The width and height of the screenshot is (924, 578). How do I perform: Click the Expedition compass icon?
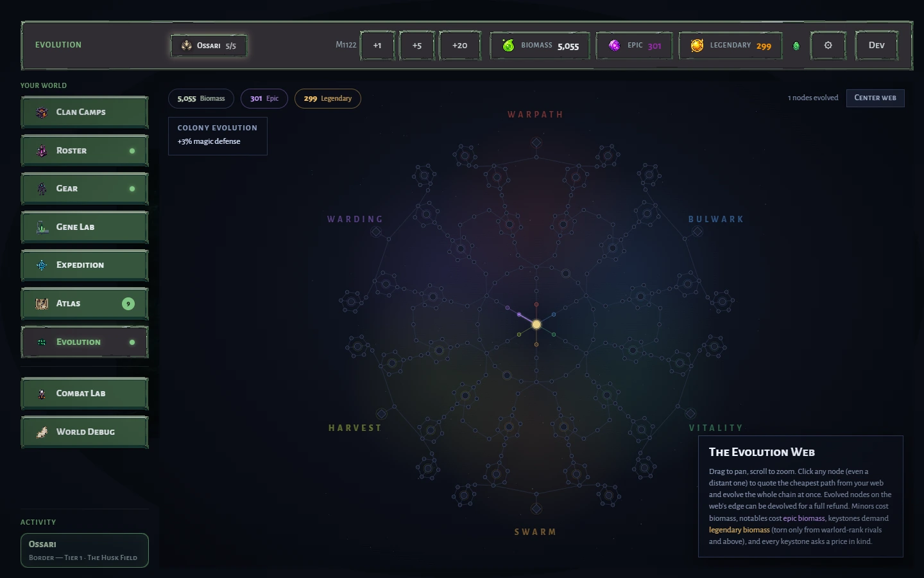tap(42, 265)
